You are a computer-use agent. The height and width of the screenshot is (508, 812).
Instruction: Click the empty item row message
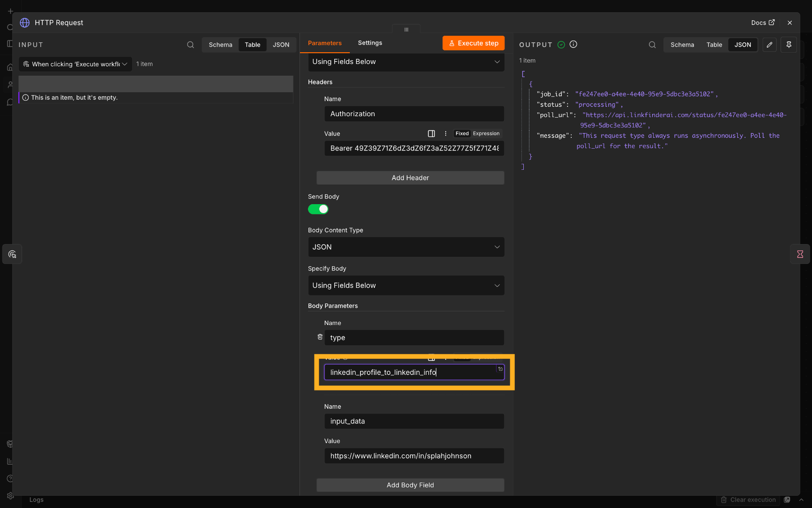pos(74,97)
